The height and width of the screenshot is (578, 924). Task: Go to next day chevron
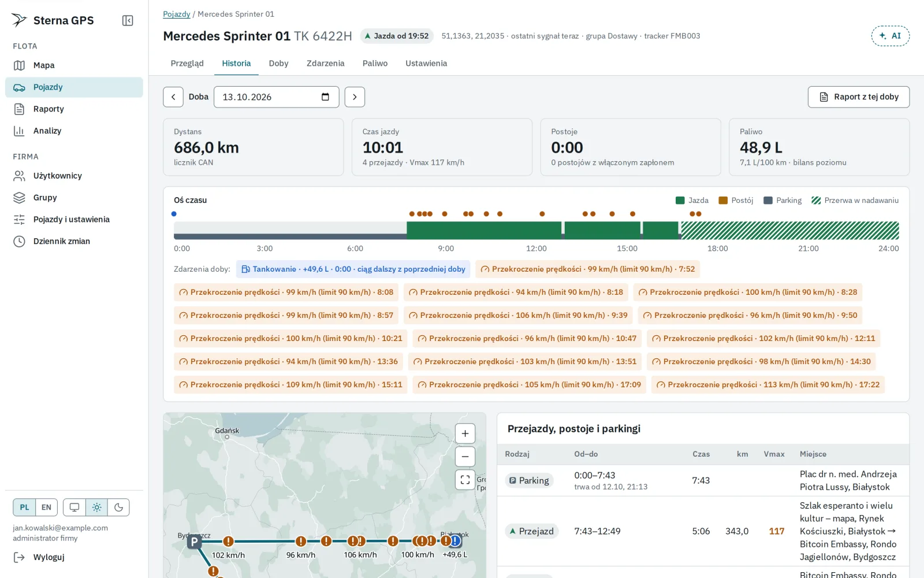355,97
